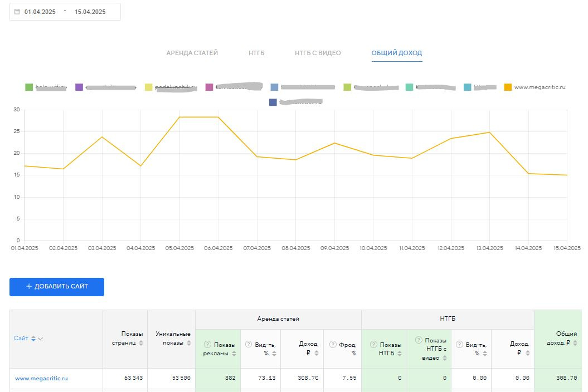Sort by НТГБ Доход column

pyautogui.click(x=528, y=352)
